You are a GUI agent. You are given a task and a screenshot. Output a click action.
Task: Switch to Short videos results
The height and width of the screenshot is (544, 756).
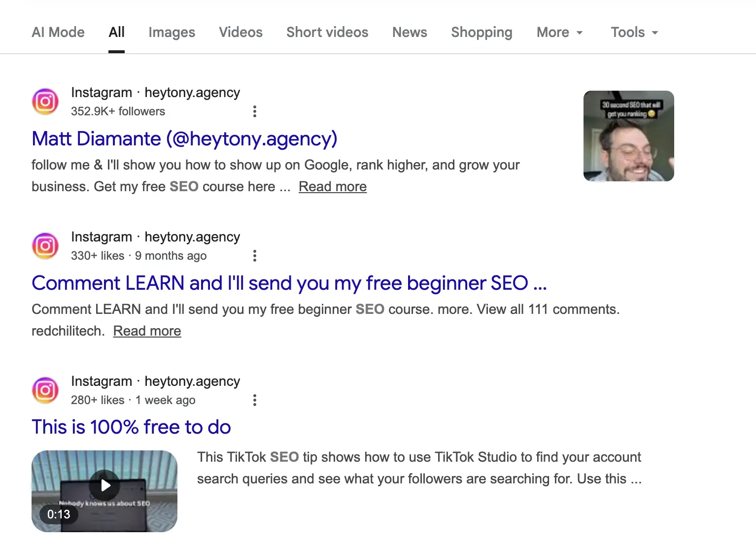tap(327, 32)
